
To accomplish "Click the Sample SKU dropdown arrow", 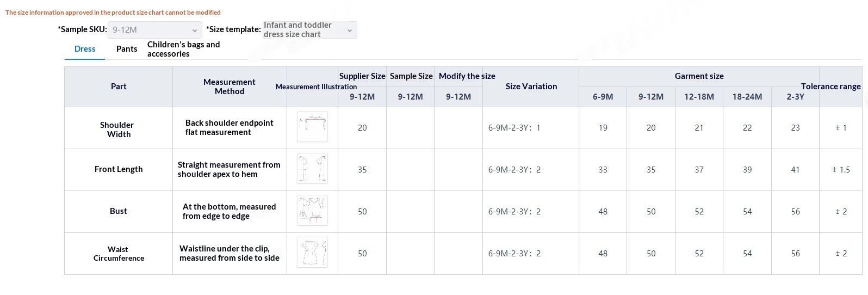I will click(195, 30).
